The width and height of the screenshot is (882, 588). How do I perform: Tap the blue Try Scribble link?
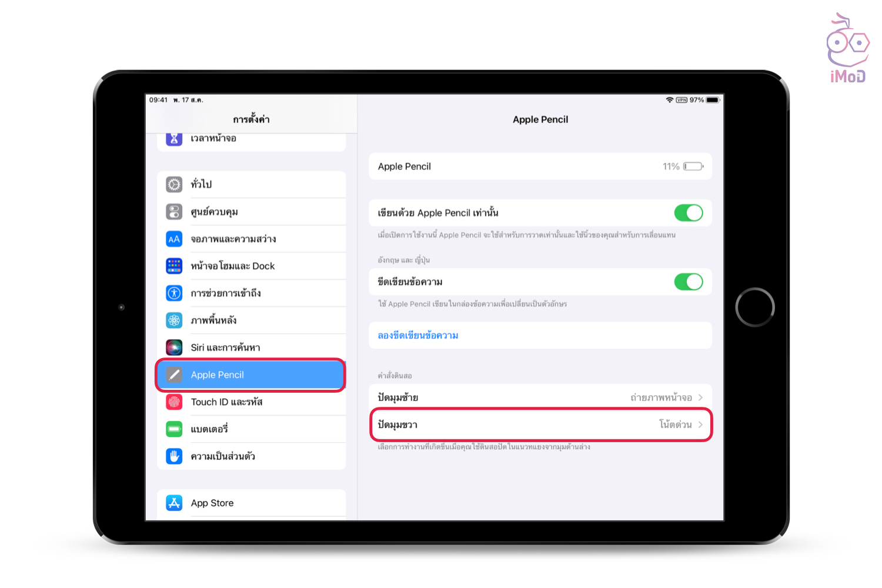418,335
